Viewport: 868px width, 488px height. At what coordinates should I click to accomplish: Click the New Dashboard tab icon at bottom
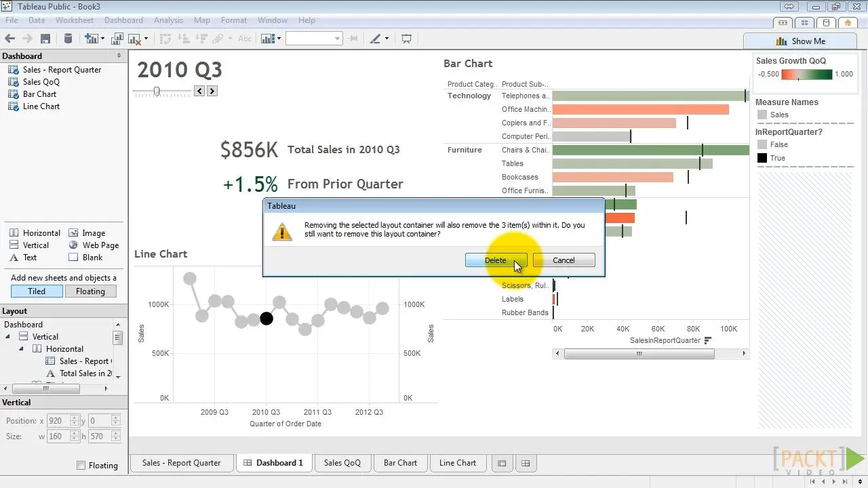click(x=526, y=463)
